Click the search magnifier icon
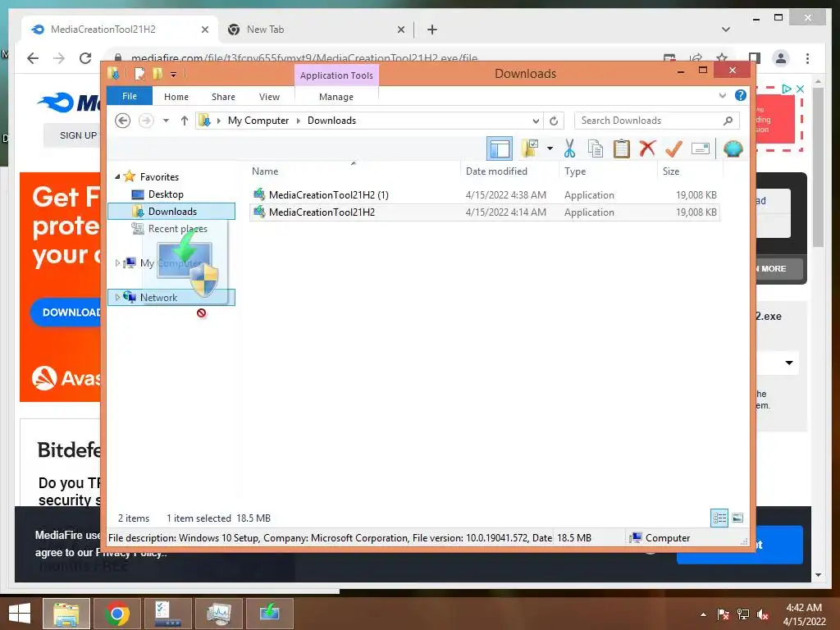 (x=728, y=121)
